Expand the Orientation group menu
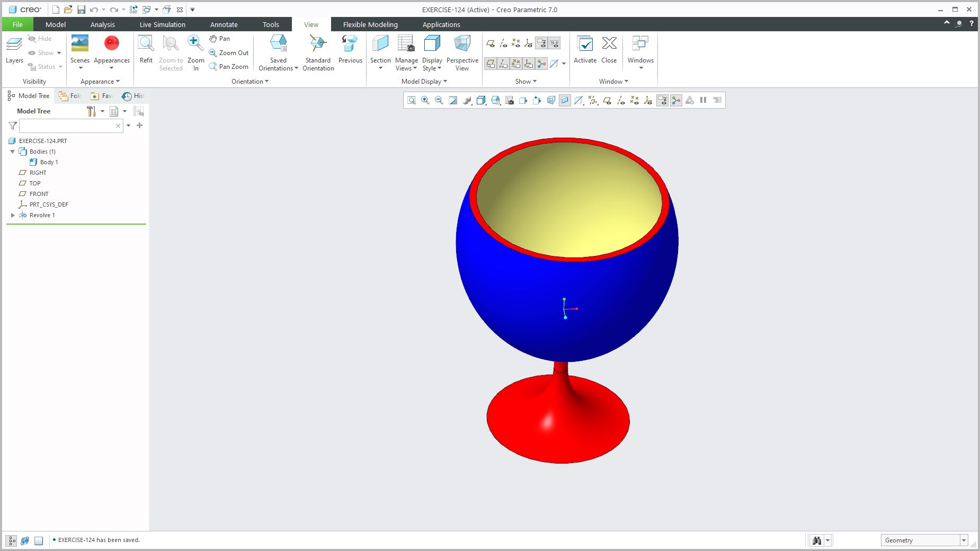 [x=250, y=82]
